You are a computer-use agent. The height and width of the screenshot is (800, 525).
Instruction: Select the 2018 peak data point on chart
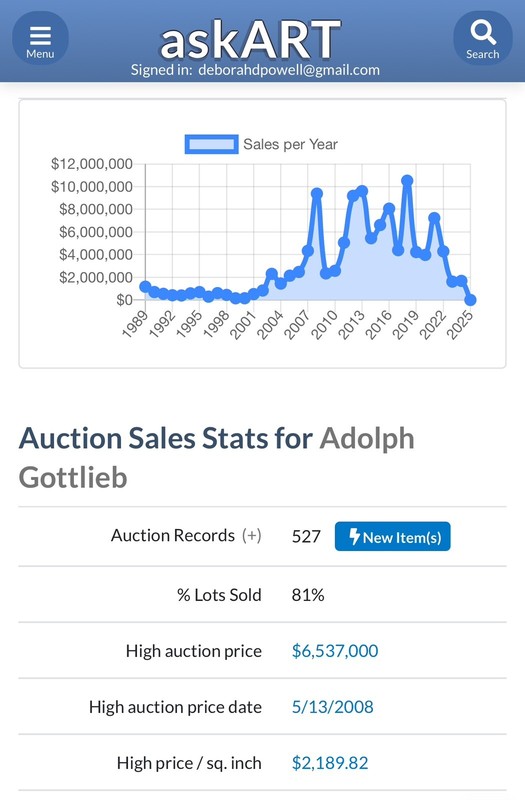click(x=407, y=181)
